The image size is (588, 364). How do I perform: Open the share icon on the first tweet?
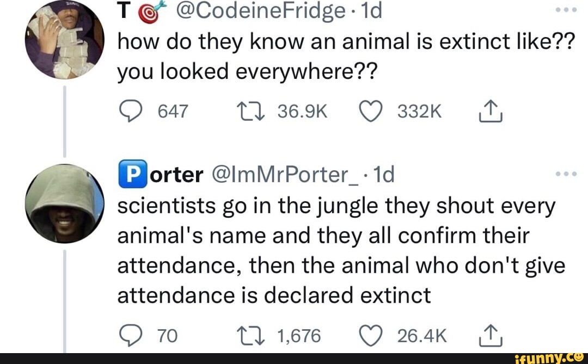tap(489, 110)
